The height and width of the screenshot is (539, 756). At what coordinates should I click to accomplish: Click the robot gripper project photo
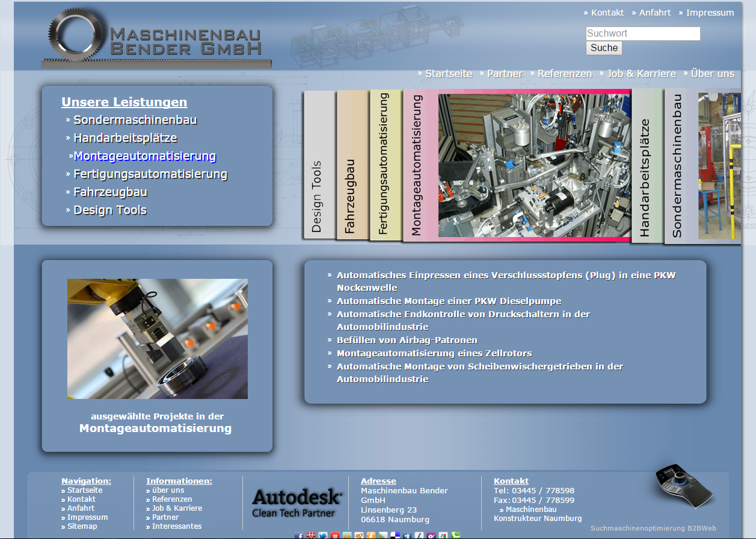pyautogui.click(x=158, y=339)
